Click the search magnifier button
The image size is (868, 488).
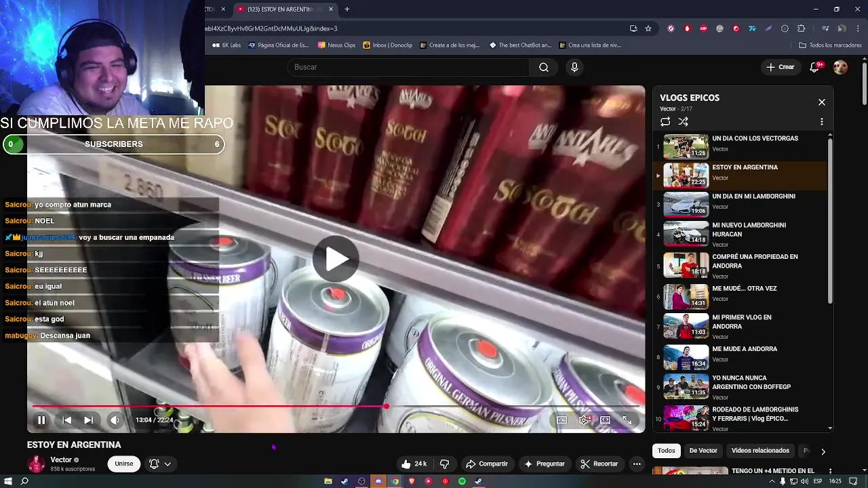point(544,67)
